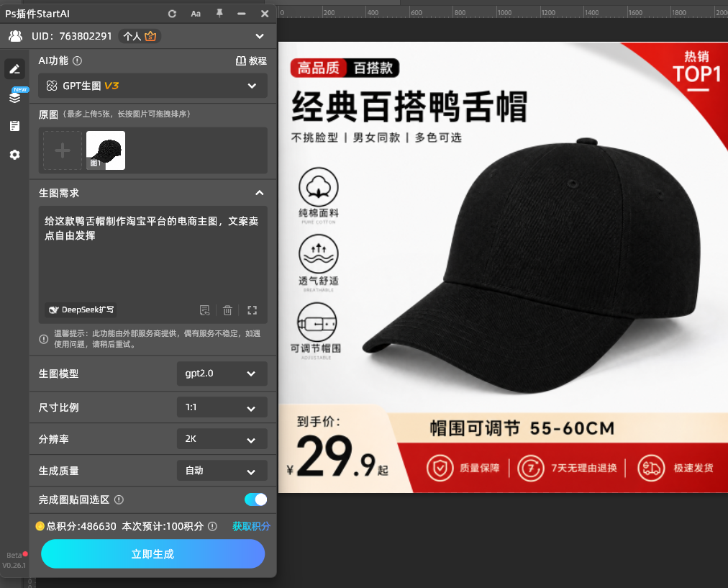This screenshot has width=728, height=588.
Task: Click the user avatar icon beside UID
Action: (x=15, y=36)
